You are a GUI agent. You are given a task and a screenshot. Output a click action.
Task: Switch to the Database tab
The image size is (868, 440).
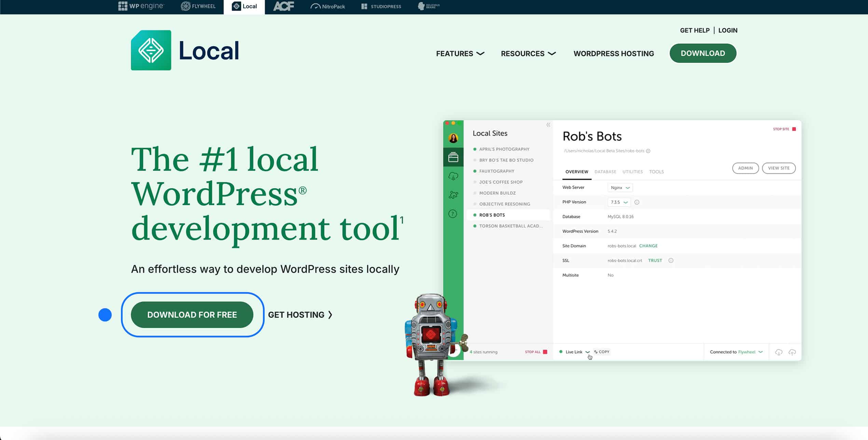click(x=605, y=172)
